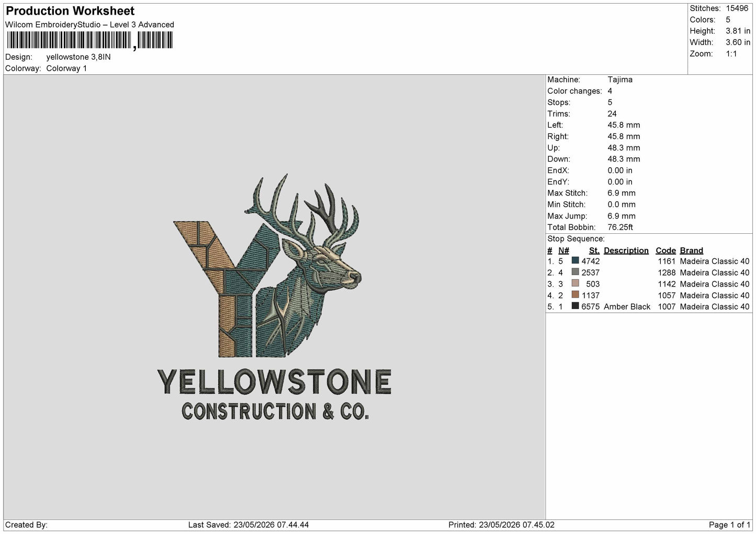The height and width of the screenshot is (534, 756).
Task: Click the Machine value 'Tajima'
Action: point(620,79)
